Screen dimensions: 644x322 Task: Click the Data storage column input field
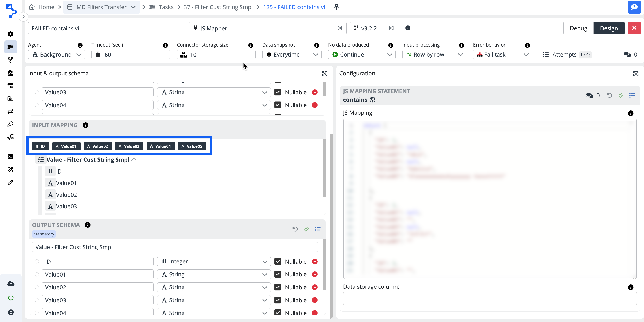[x=489, y=298]
